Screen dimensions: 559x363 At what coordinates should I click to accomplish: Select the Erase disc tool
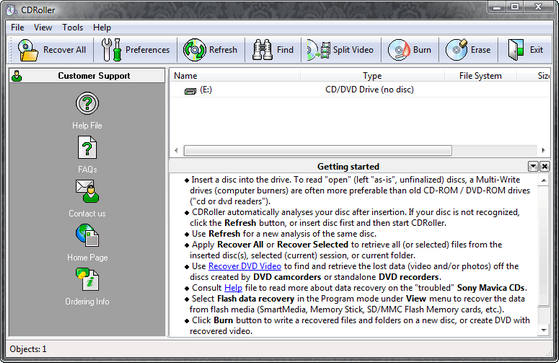coord(456,50)
